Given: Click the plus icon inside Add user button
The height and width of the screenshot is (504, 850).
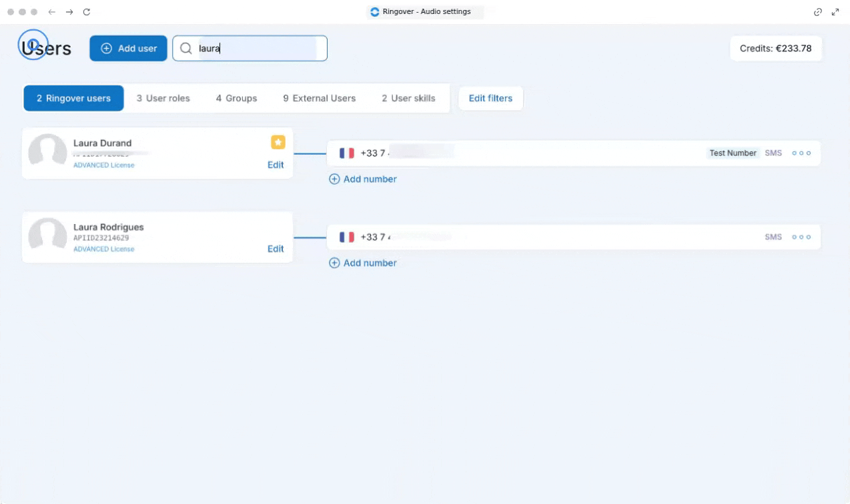Looking at the screenshot, I should [x=106, y=49].
